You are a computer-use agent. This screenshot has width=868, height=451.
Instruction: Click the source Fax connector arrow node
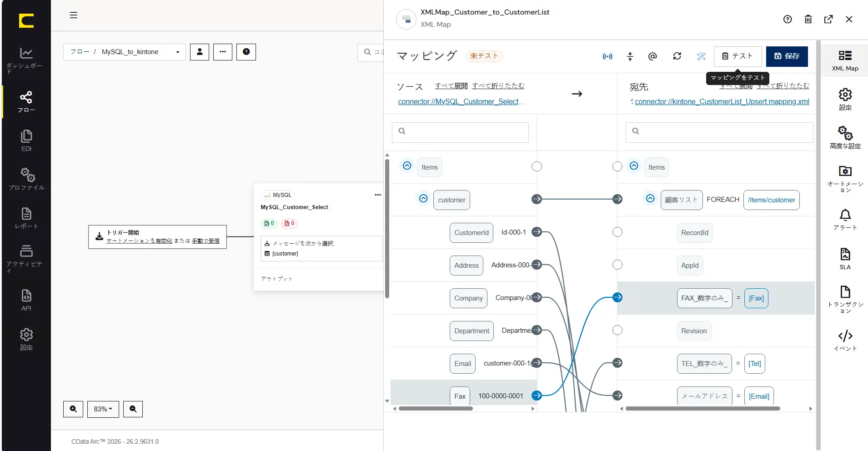tap(537, 396)
